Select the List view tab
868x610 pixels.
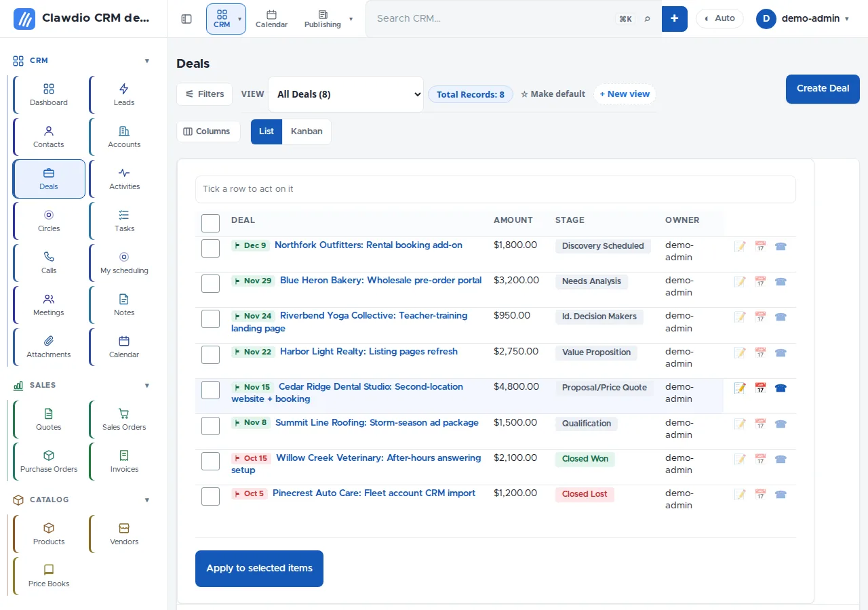(267, 131)
